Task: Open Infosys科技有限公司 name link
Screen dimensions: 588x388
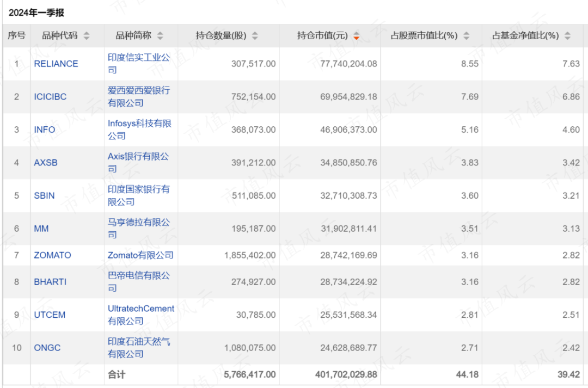Action: click(x=139, y=130)
